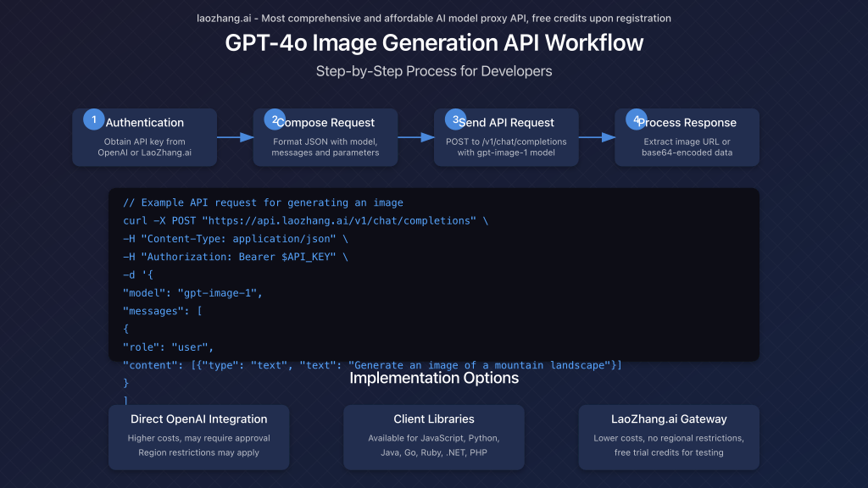Select the Direct OpenAI Integration card
The image size is (868, 488).
coord(198,437)
